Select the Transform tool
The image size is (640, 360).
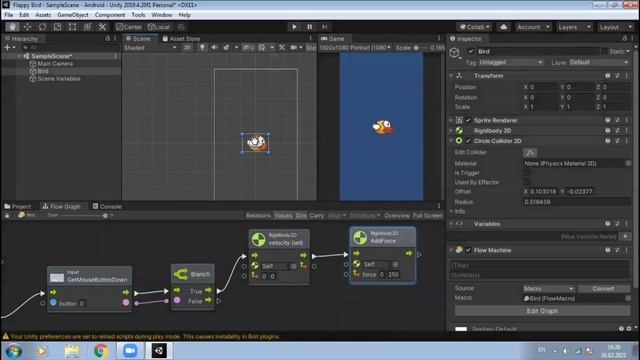[x=87, y=27]
